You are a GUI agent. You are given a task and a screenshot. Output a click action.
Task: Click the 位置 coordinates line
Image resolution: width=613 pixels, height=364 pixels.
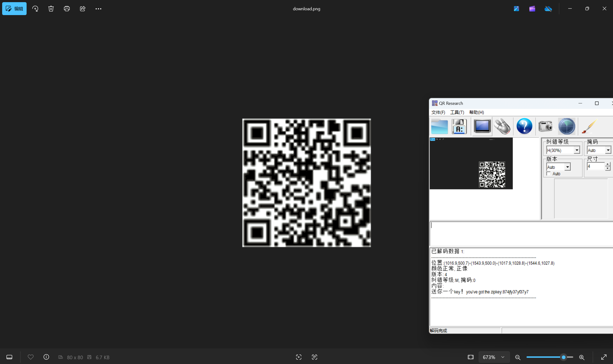click(x=493, y=263)
